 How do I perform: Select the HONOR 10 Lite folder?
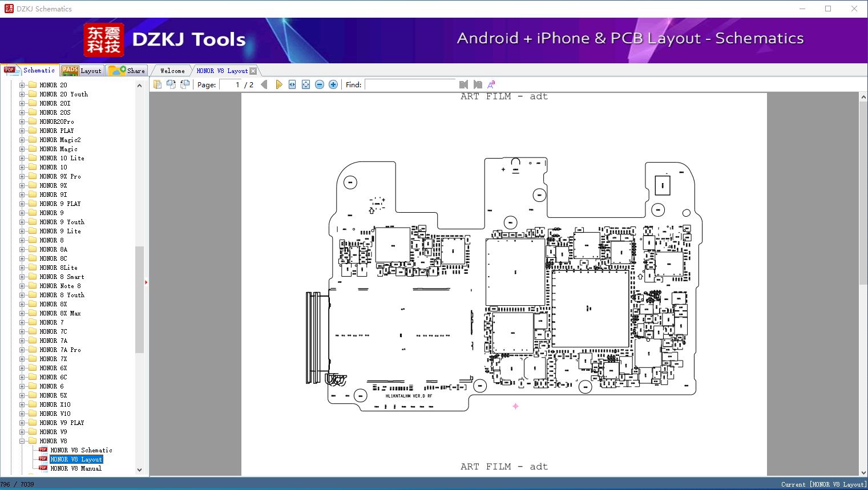[x=62, y=158]
